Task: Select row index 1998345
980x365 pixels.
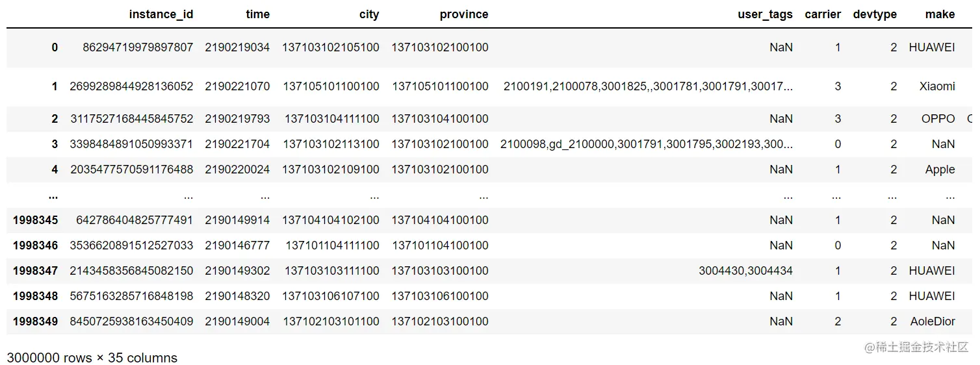Action: [35, 220]
